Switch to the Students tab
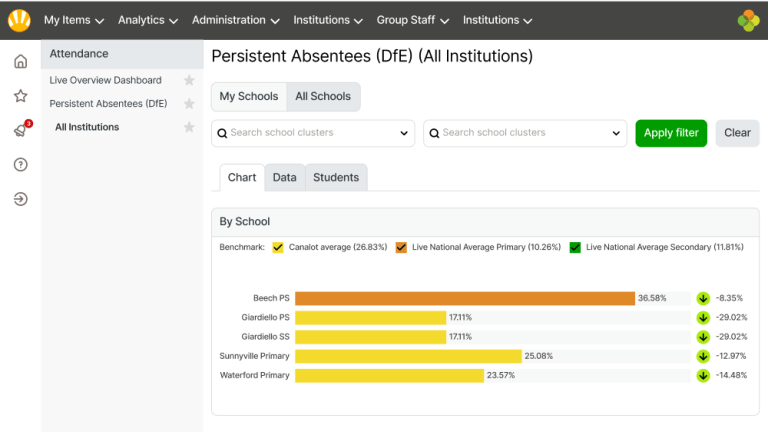The width and height of the screenshot is (768, 432). 336,177
